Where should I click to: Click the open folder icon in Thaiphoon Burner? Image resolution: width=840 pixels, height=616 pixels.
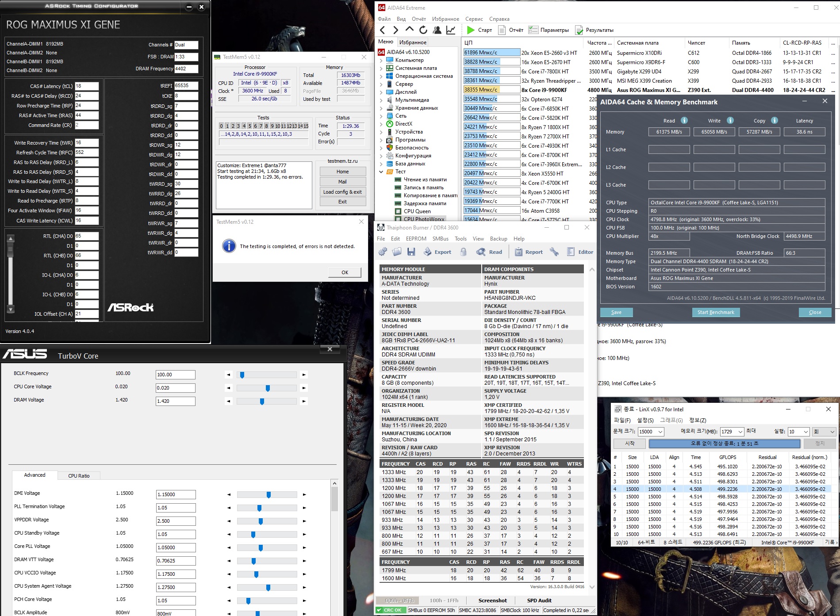[397, 252]
